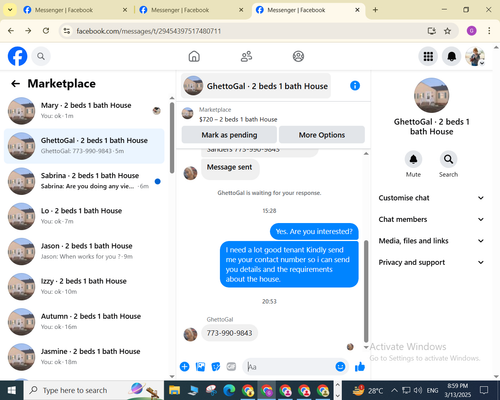Click the conversation list scrollbar
Screen dimensions: 500x400
pyautogui.click(x=172, y=138)
